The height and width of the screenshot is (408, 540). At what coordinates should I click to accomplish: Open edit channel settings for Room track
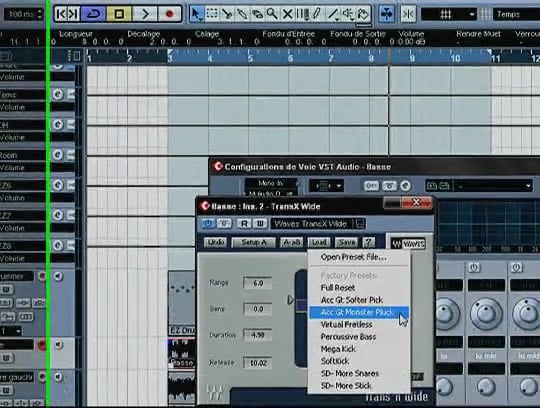(x=58, y=155)
